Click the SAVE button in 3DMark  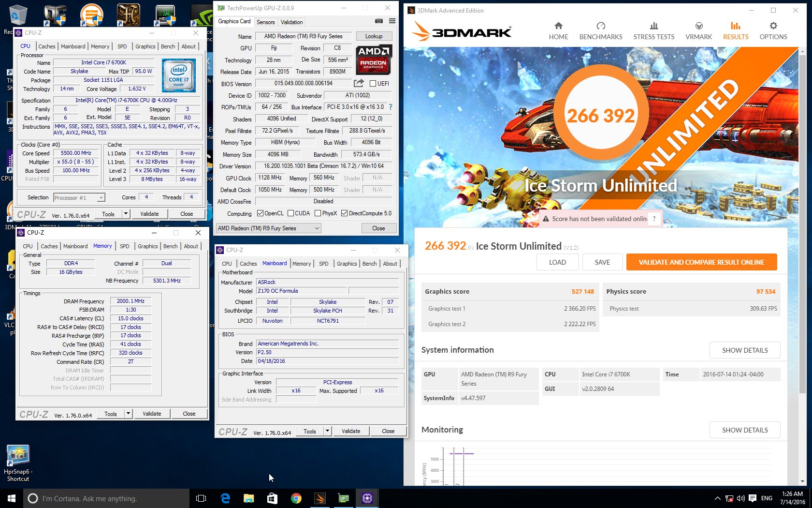pos(602,262)
